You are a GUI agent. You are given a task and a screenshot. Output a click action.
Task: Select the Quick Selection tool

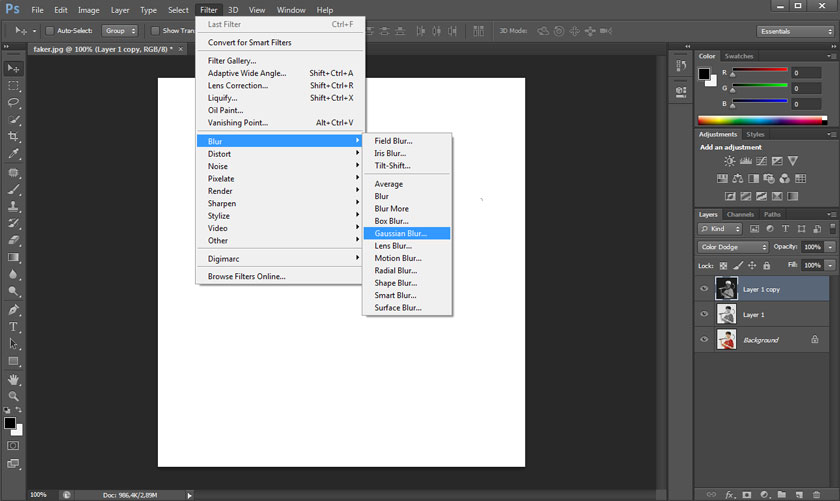(x=13, y=119)
